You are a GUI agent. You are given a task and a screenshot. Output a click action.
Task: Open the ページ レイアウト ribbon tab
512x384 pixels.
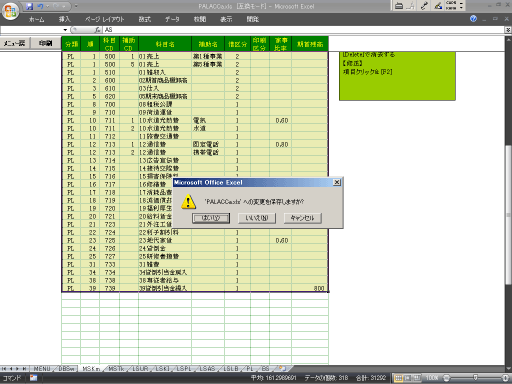click(104, 19)
